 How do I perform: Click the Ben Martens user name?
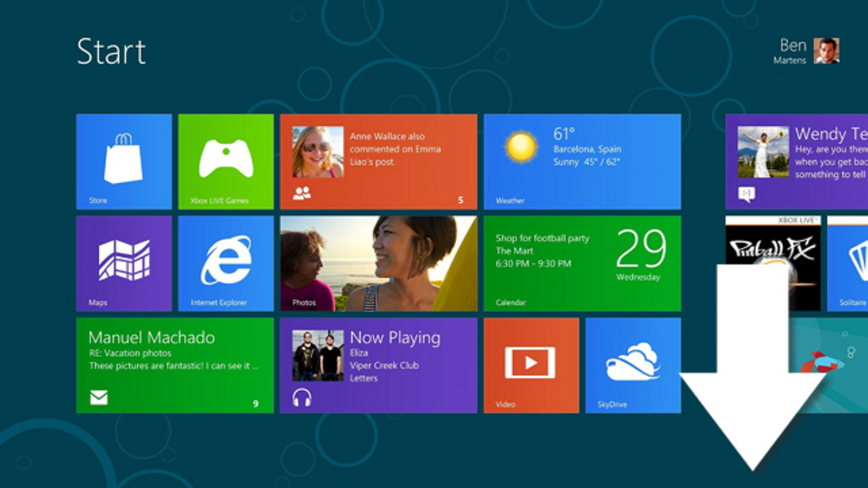point(790,51)
